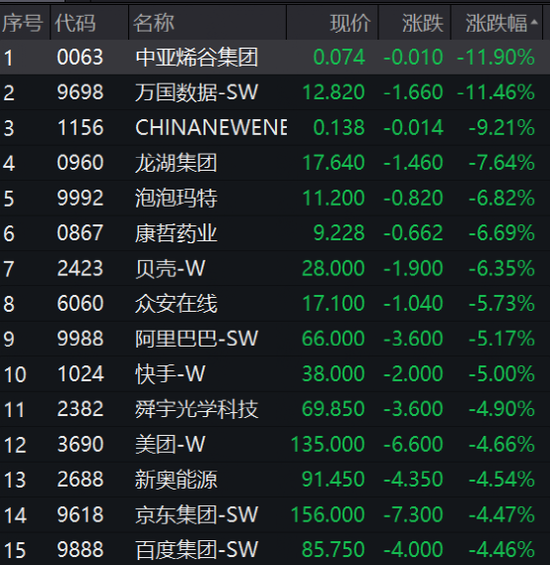Viewport: 550px width, 565px height.
Task: Select the 中亚烯谷集团 stock row
Action: (x=275, y=57)
